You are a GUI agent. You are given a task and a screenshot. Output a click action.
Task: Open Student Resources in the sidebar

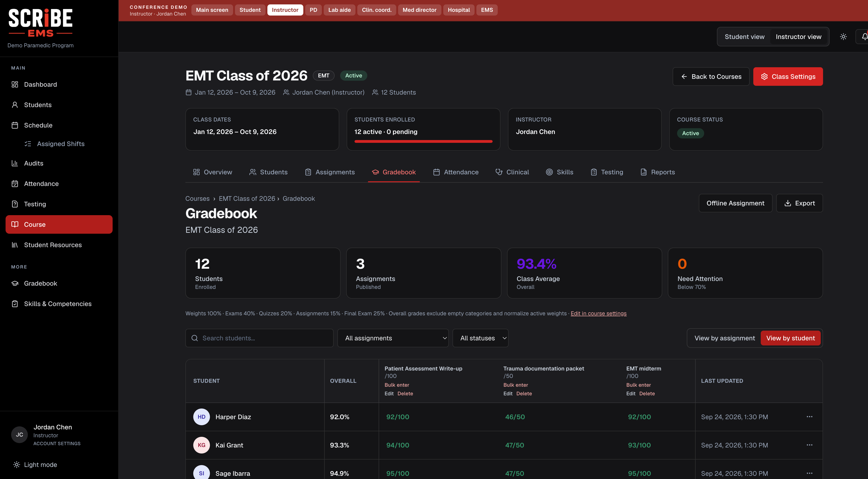point(59,245)
